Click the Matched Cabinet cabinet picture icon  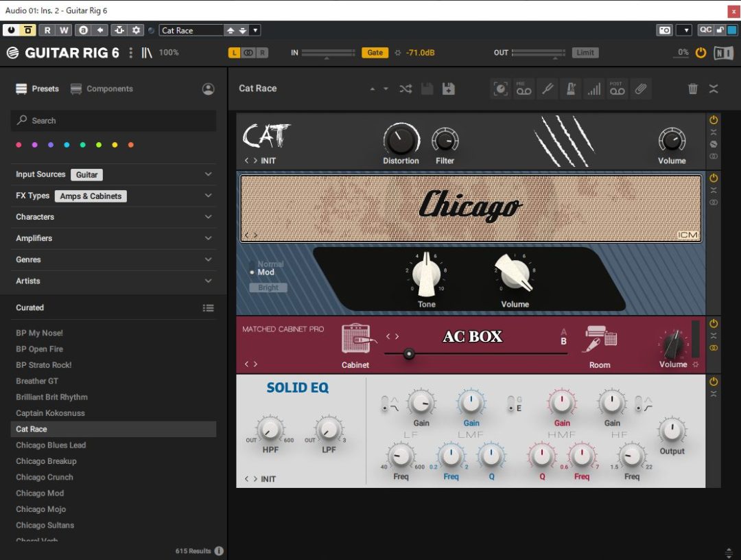pyautogui.click(x=357, y=338)
